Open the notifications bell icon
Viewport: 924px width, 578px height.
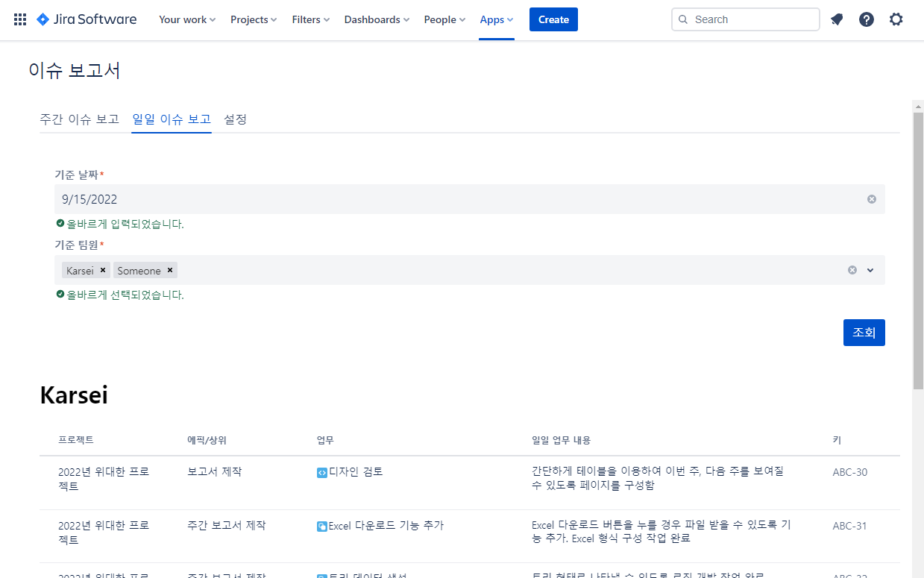coord(837,19)
